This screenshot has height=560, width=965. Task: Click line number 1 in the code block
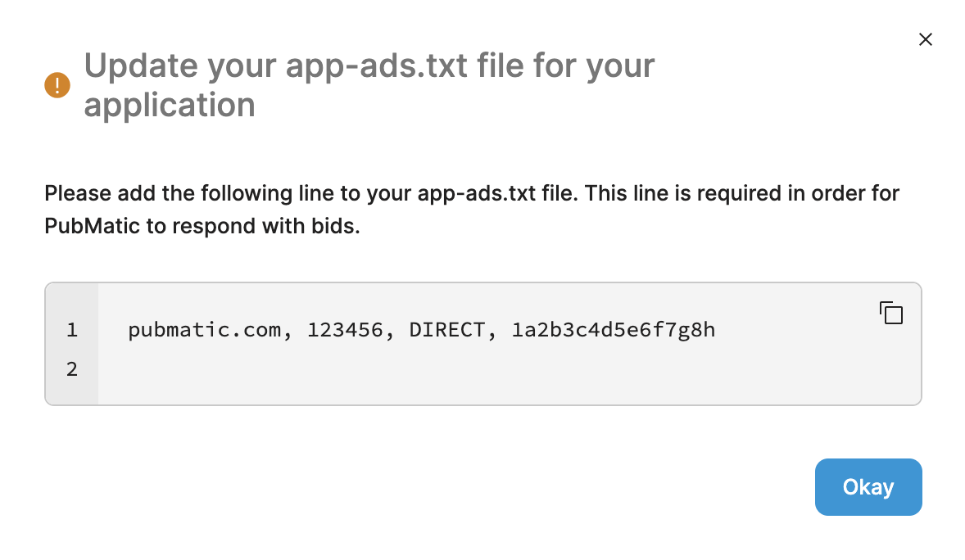(71, 329)
